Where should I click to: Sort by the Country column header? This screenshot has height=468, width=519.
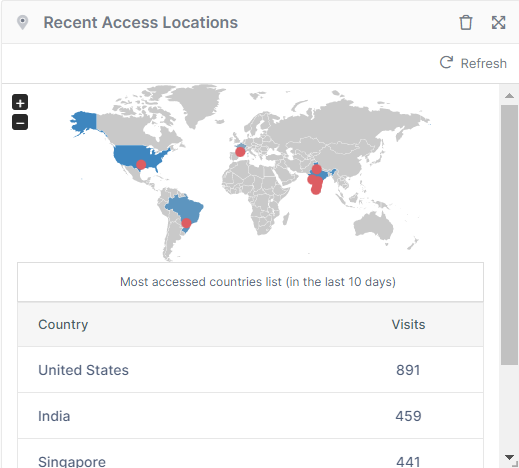[63, 324]
